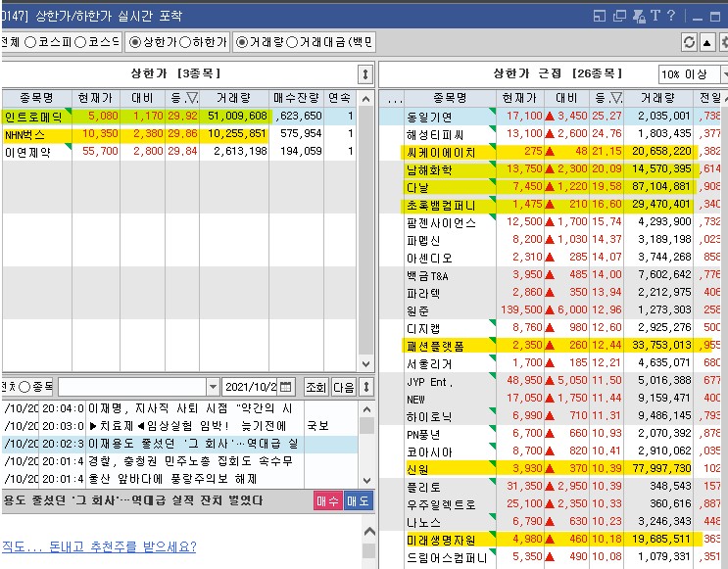Click the news stock search input box

[x=132, y=387]
